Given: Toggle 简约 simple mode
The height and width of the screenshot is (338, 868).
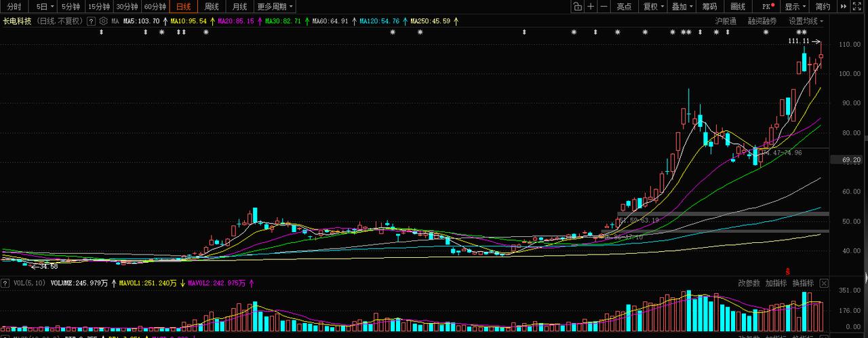Looking at the screenshot, I should click(x=823, y=7).
